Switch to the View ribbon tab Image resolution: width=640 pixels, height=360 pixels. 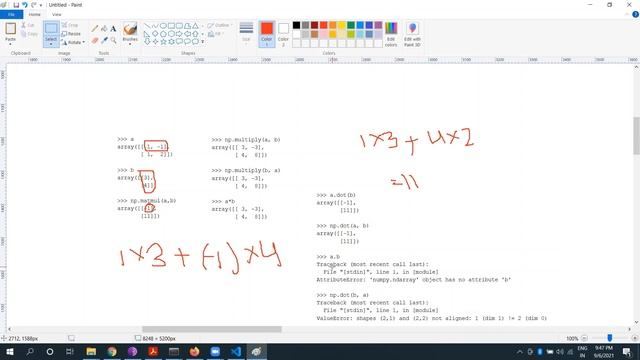(57, 14)
